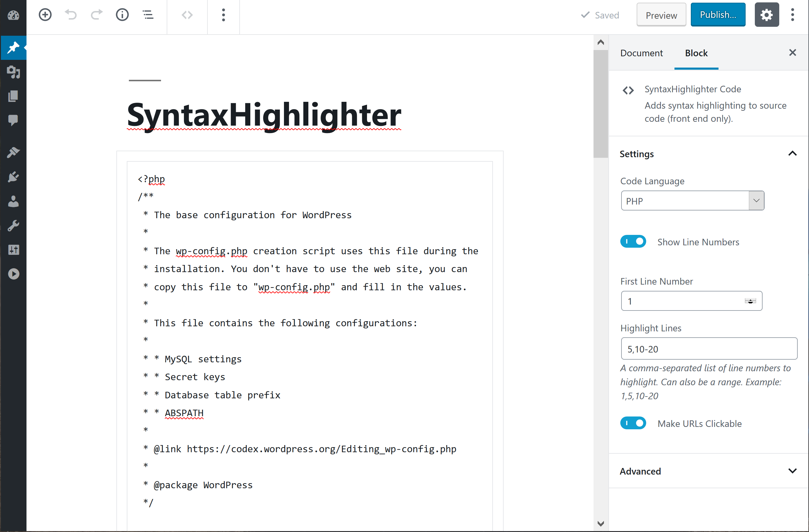Click the scrollbar down arrow

coord(601,524)
